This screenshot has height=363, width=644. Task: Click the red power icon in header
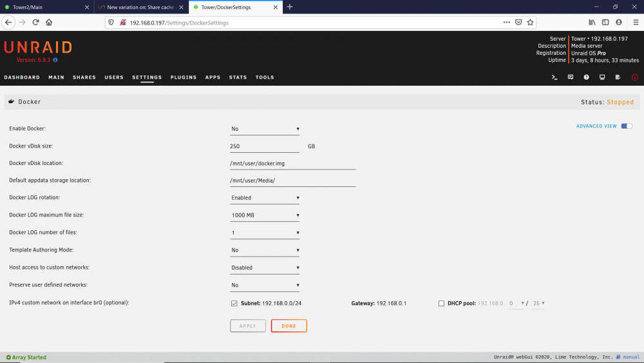point(634,77)
